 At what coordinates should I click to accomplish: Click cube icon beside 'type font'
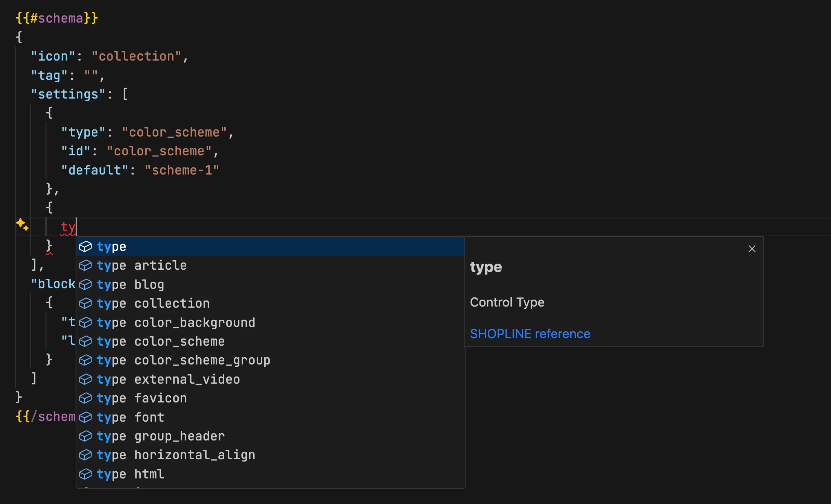coord(85,417)
